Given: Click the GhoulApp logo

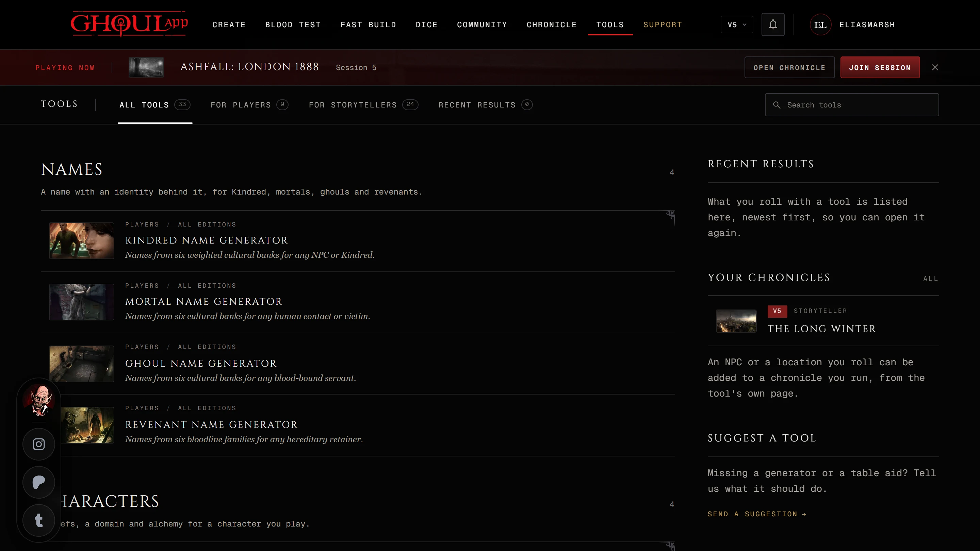Looking at the screenshot, I should tap(129, 24).
